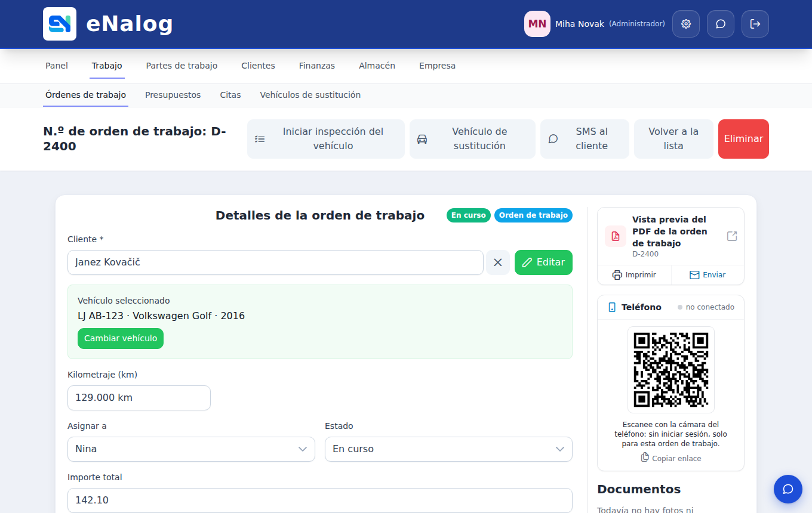Click Enviar envelope button
Image resolution: width=812 pixels, height=513 pixels.
(708, 275)
